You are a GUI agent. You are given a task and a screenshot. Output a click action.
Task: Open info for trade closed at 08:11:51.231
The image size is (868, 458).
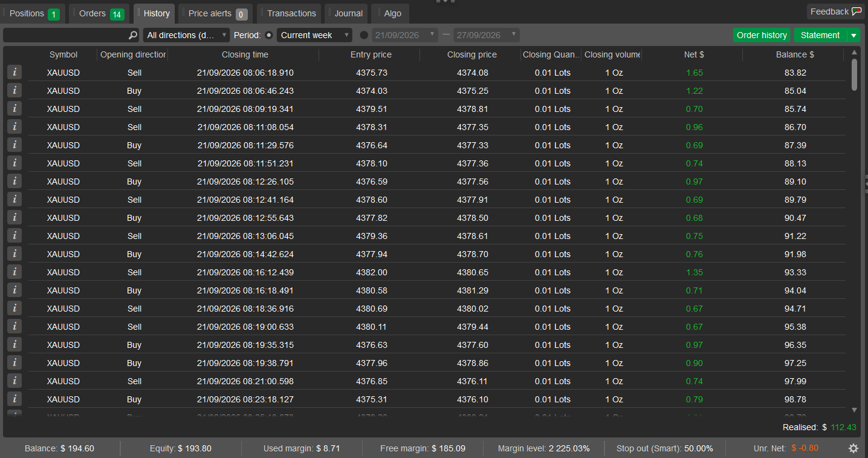pyautogui.click(x=15, y=163)
